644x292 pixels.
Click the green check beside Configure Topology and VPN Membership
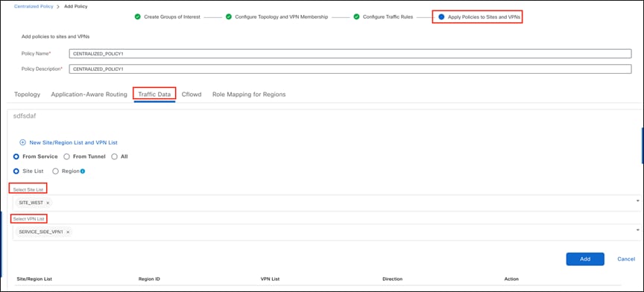pos(229,17)
